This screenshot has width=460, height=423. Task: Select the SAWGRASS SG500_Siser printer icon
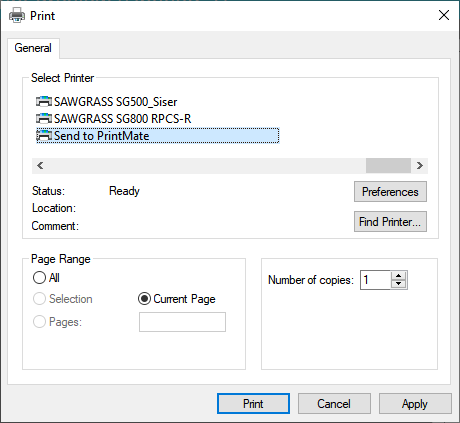pyautogui.click(x=44, y=101)
